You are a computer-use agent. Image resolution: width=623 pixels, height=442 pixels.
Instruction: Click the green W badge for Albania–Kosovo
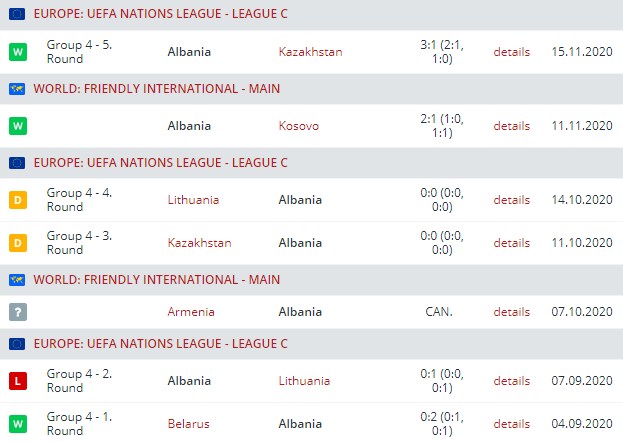pos(17,126)
